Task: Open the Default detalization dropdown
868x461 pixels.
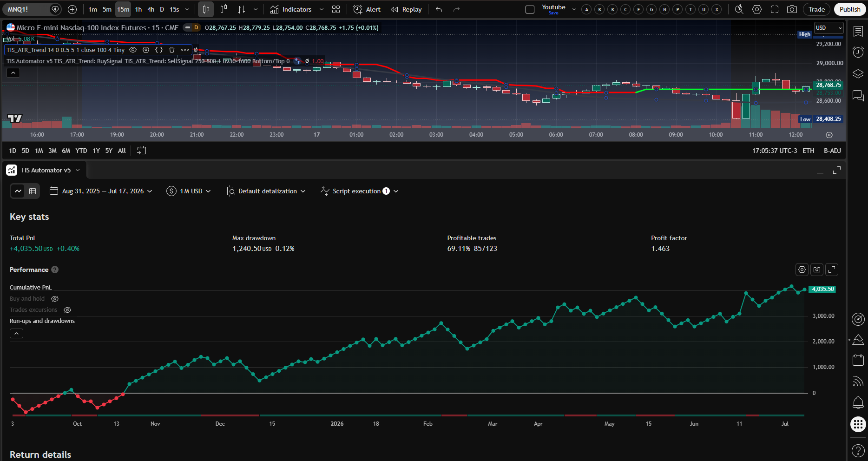Action: point(266,191)
